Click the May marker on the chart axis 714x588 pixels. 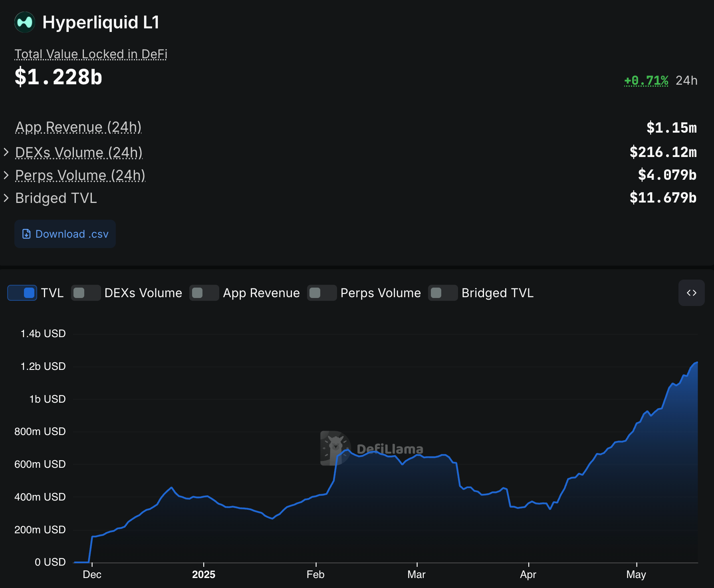tap(636, 574)
